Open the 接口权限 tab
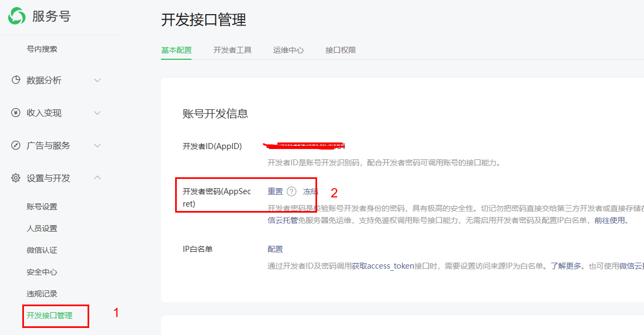Image resolution: width=644 pixels, height=335 pixels. tap(340, 50)
